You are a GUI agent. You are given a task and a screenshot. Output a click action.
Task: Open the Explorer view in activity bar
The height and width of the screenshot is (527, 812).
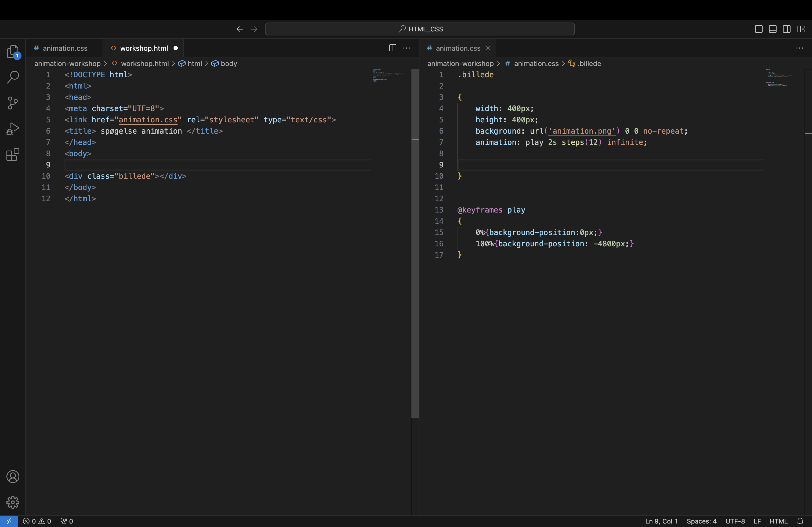[13, 52]
